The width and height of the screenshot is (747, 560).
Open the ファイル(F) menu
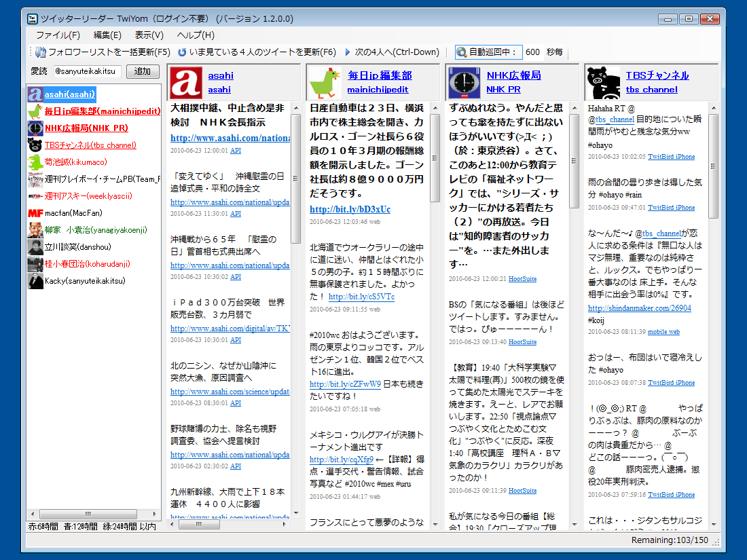(x=58, y=35)
